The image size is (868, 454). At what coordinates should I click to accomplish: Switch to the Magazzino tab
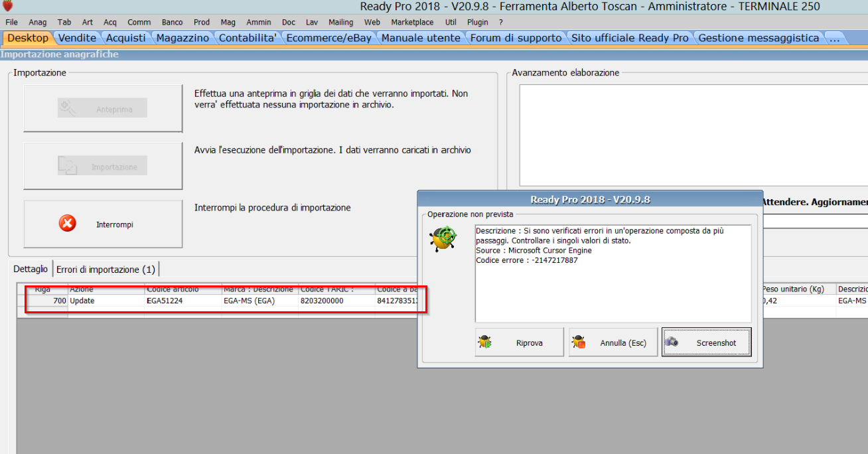[x=182, y=38]
